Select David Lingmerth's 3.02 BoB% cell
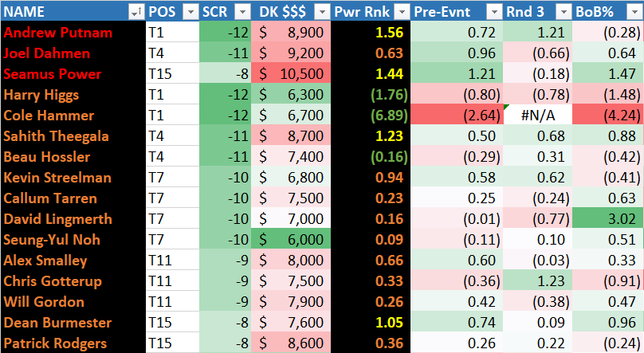 608,219
